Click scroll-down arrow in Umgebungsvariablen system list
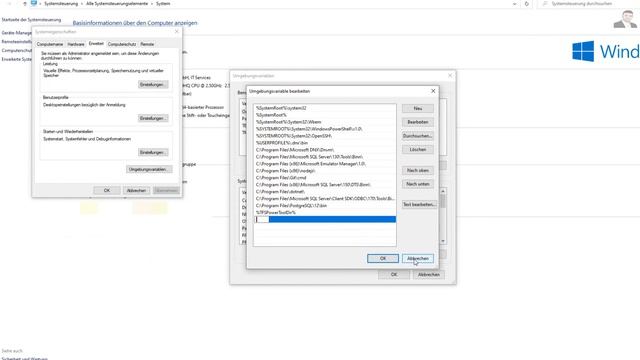Viewport: 640px width, 360px height. [443, 242]
